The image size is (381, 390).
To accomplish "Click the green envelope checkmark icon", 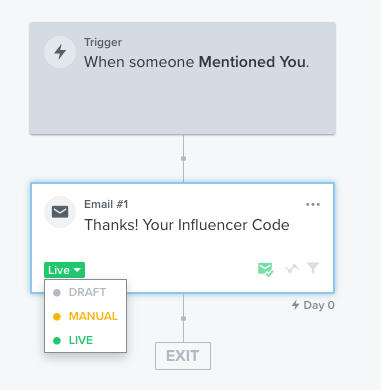I will [x=266, y=269].
